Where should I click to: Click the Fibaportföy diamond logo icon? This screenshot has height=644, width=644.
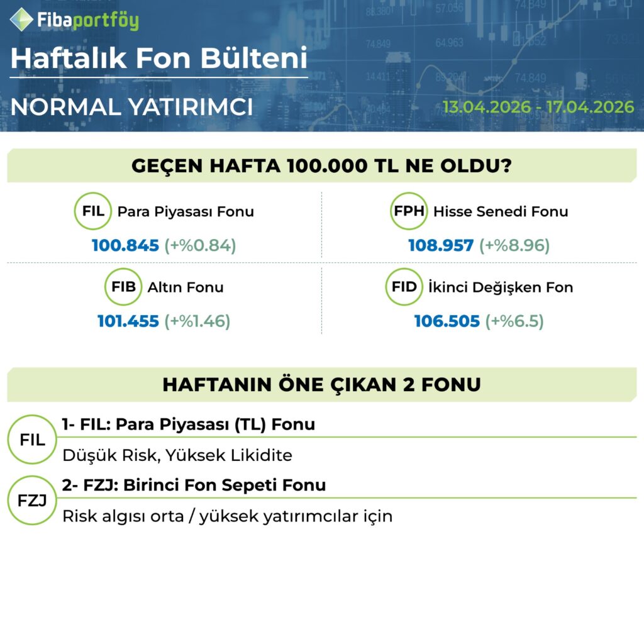(x=22, y=19)
